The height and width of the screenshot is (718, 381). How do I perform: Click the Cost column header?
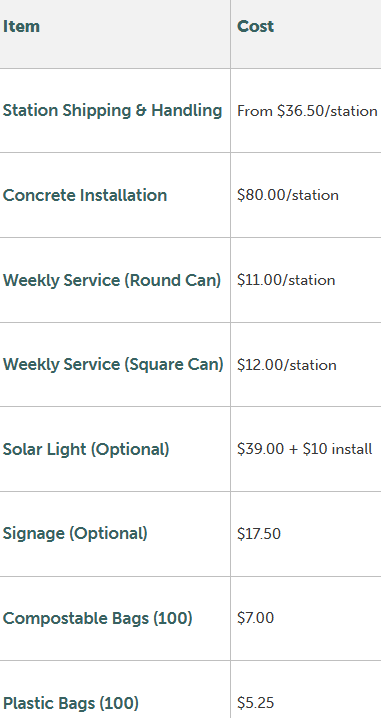(x=255, y=27)
